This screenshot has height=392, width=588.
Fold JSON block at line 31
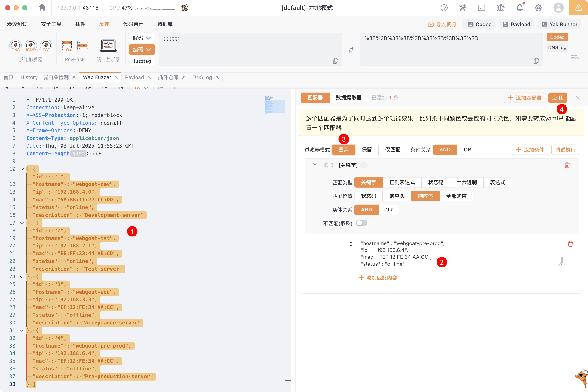(22, 330)
